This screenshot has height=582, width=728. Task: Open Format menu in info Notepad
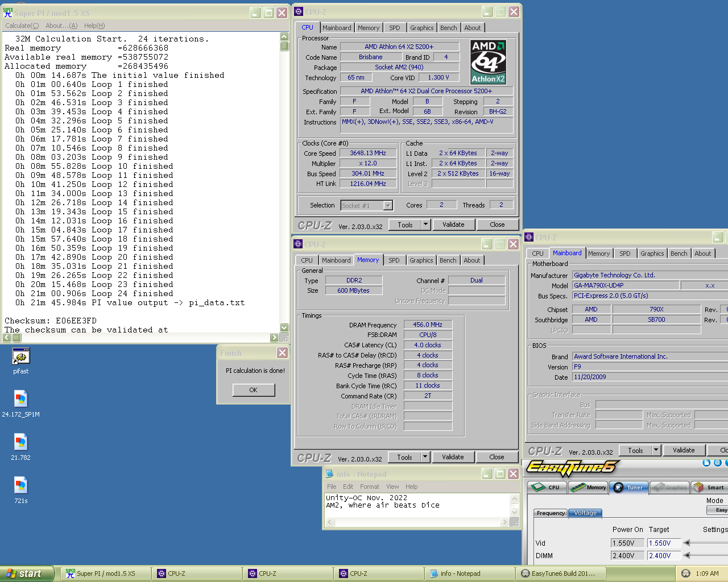click(x=370, y=487)
